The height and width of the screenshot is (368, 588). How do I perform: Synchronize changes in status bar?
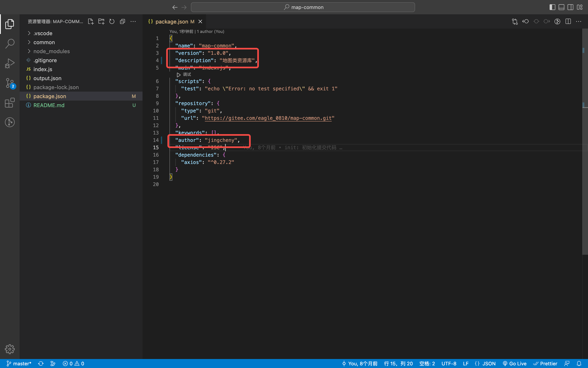[x=41, y=363]
